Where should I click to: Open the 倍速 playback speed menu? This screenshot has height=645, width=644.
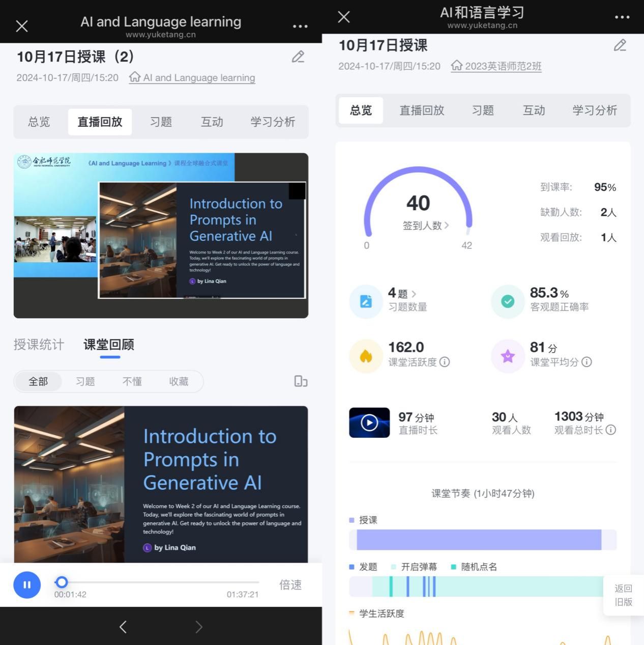pyautogui.click(x=290, y=585)
